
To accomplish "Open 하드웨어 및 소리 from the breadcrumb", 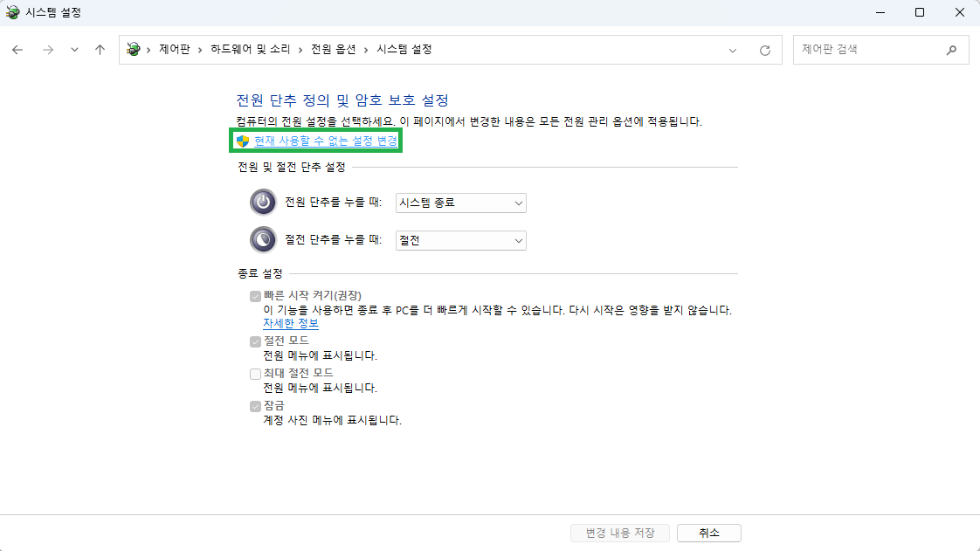I will pos(247,50).
